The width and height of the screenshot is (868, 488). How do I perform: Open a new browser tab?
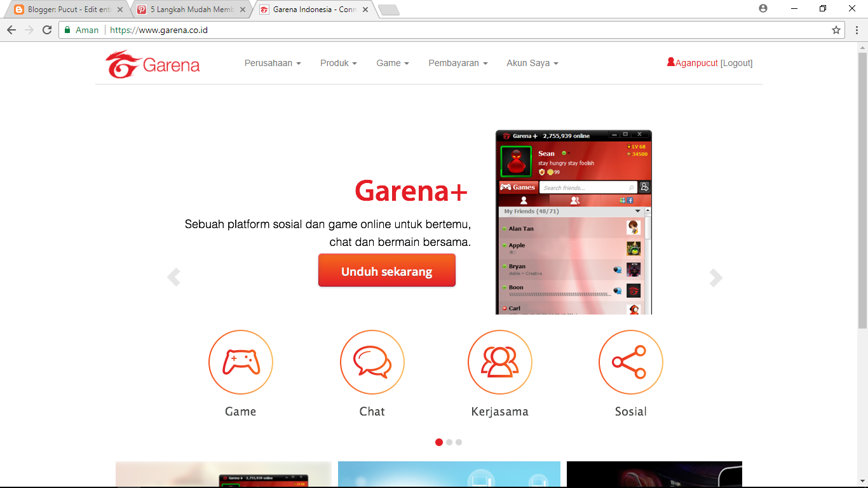pyautogui.click(x=388, y=10)
